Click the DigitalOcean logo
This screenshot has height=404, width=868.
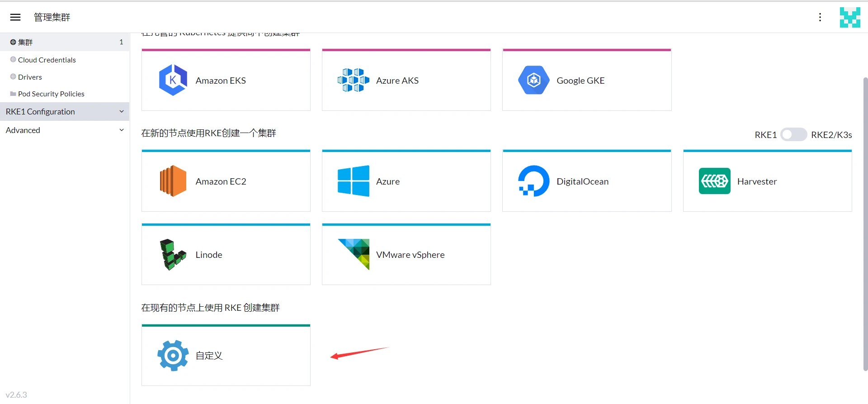534,181
